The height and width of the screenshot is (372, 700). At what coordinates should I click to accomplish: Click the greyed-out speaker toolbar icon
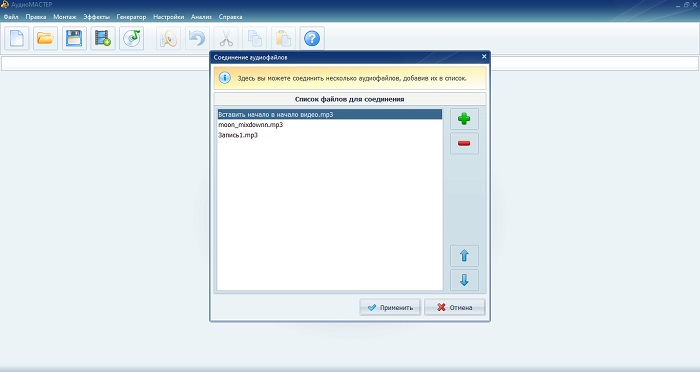point(168,38)
